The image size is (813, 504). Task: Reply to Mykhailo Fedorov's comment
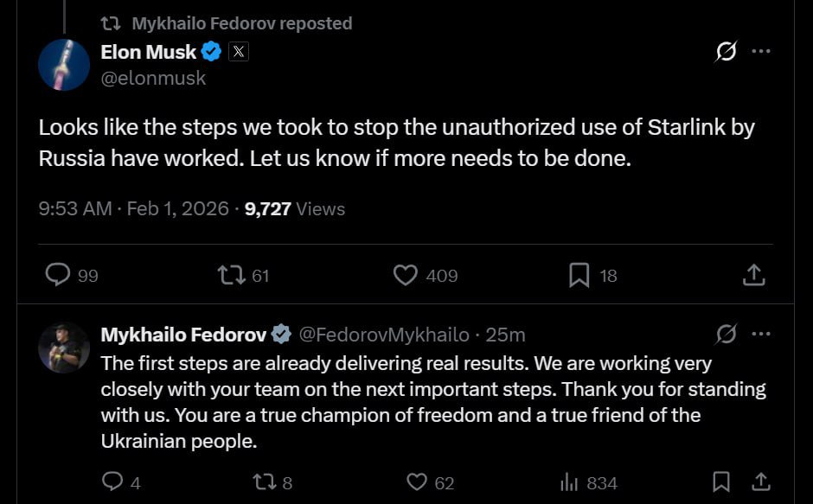[112, 482]
